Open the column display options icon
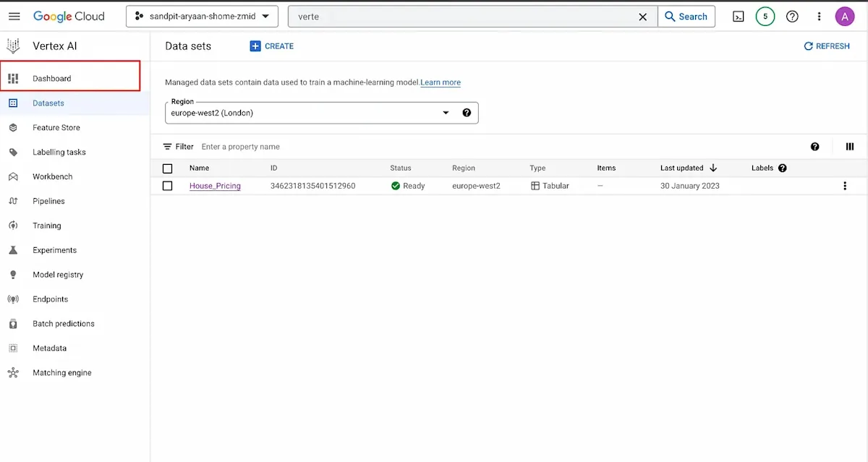The image size is (868, 462). [x=850, y=147]
